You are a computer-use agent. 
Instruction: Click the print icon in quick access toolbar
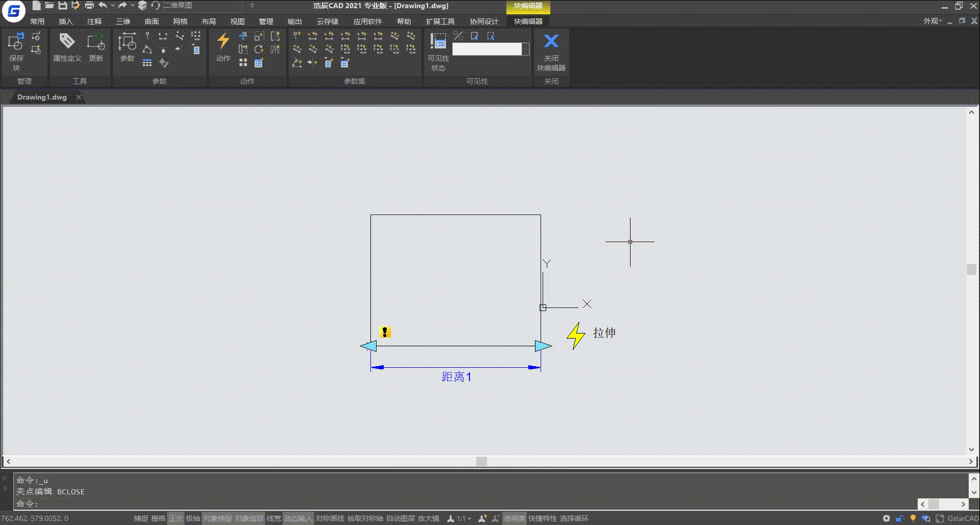89,6
